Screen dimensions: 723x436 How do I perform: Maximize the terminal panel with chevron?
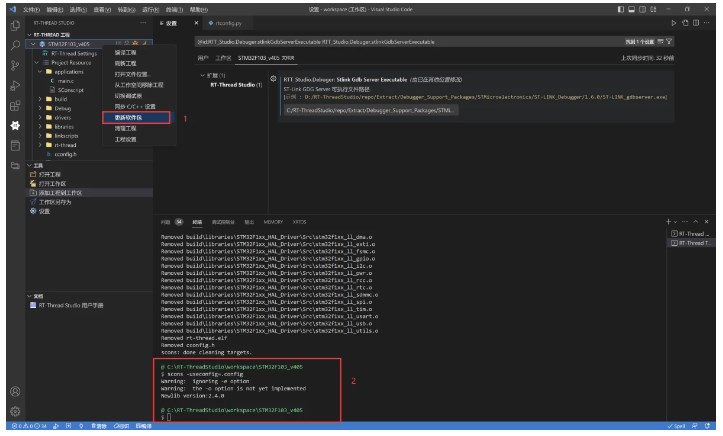coord(696,222)
